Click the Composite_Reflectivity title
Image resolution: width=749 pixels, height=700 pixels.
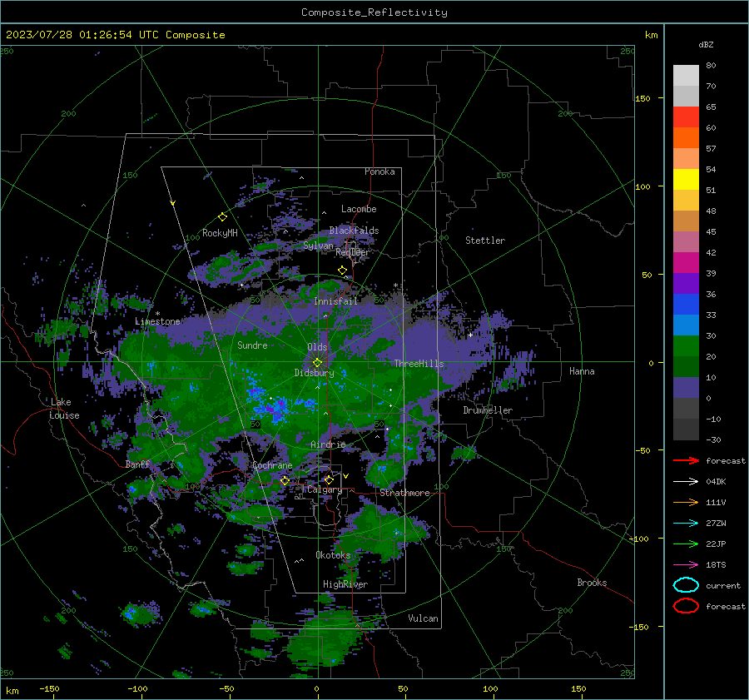[x=374, y=12]
